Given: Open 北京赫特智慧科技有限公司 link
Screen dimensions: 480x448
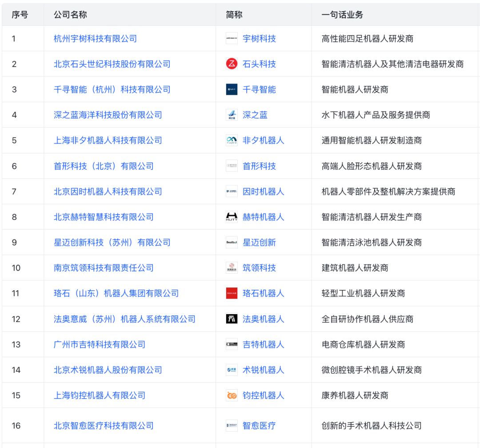Looking at the screenshot, I should tap(104, 217).
